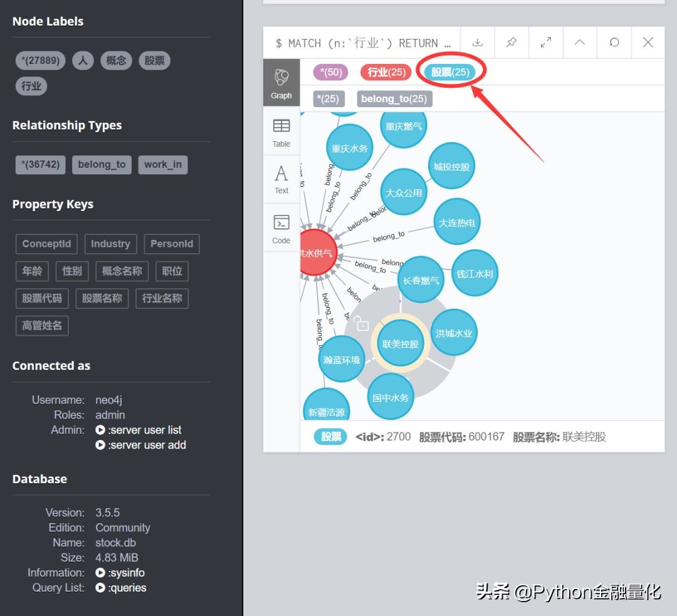
Task: Close the result frame
Action: coord(648,43)
